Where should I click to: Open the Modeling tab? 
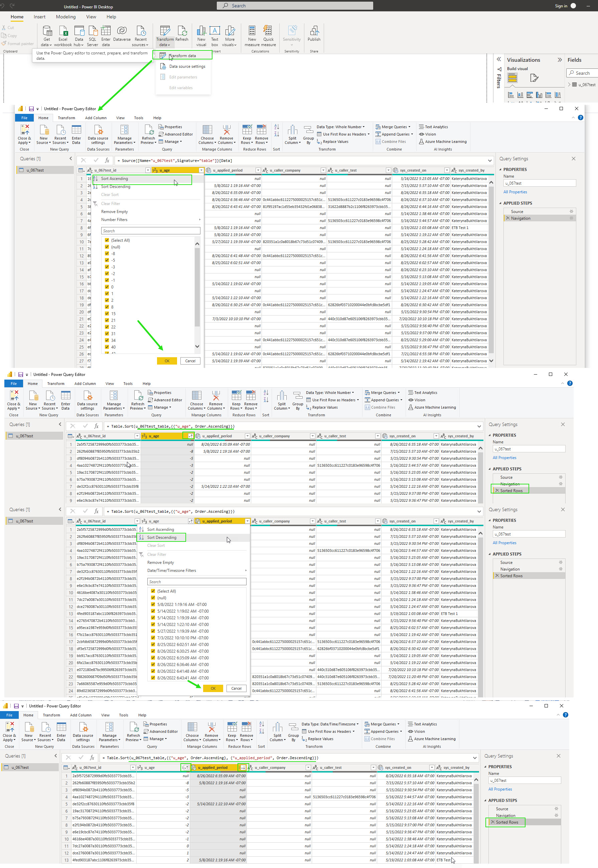coord(65,17)
